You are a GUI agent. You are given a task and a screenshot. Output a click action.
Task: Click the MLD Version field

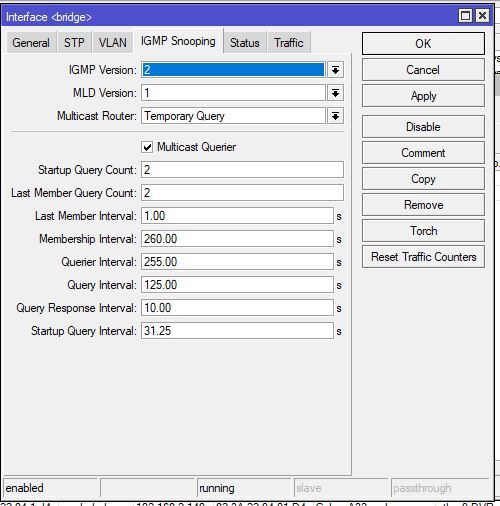[x=233, y=93]
